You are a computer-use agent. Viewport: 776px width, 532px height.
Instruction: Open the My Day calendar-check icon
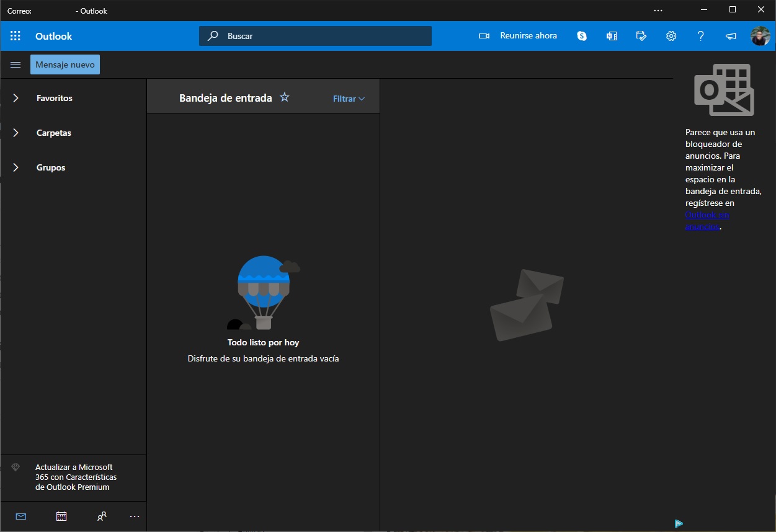coord(641,36)
